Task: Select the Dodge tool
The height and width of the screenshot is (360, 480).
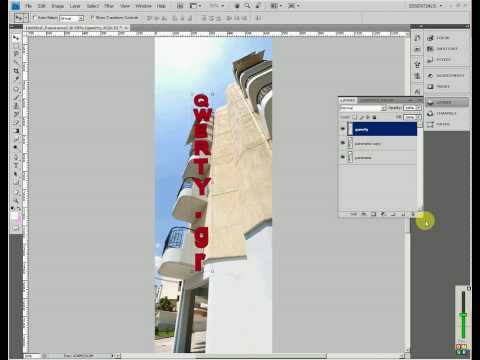Action: coord(16,147)
